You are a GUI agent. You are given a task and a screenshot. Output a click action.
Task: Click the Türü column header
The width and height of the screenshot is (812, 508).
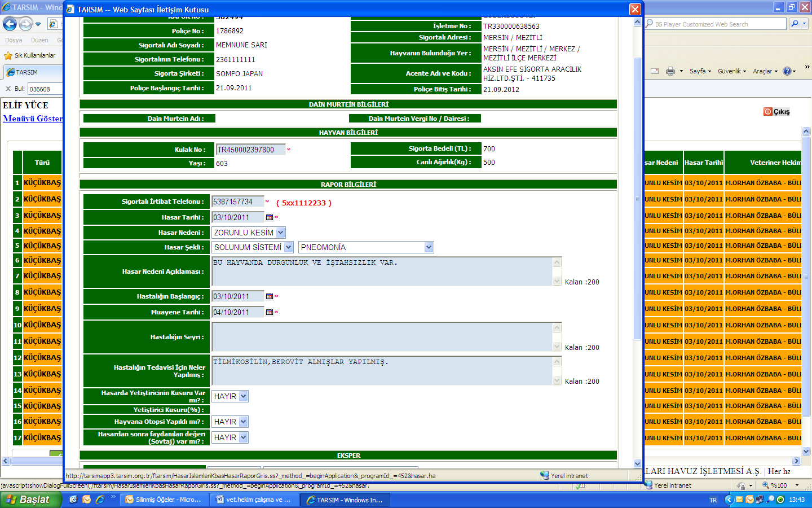42,163
